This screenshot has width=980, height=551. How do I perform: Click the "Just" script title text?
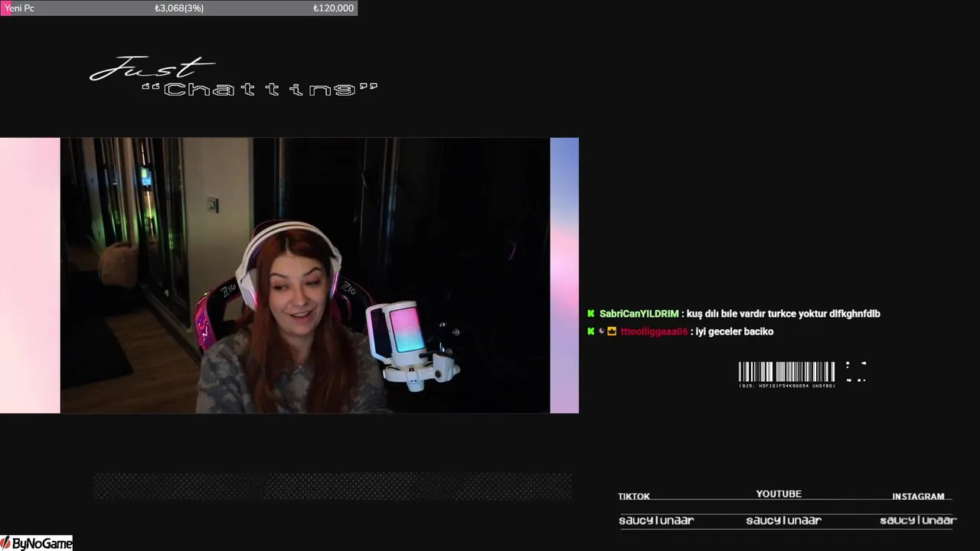[152, 68]
